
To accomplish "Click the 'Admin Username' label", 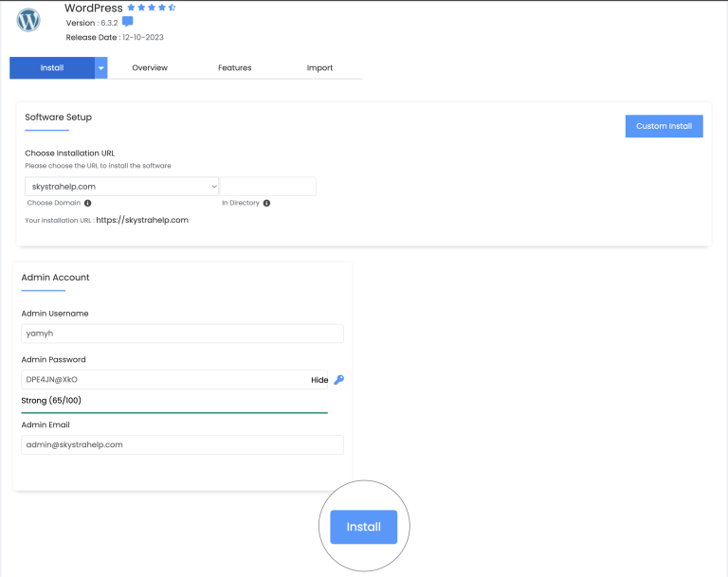I will [x=55, y=314].
